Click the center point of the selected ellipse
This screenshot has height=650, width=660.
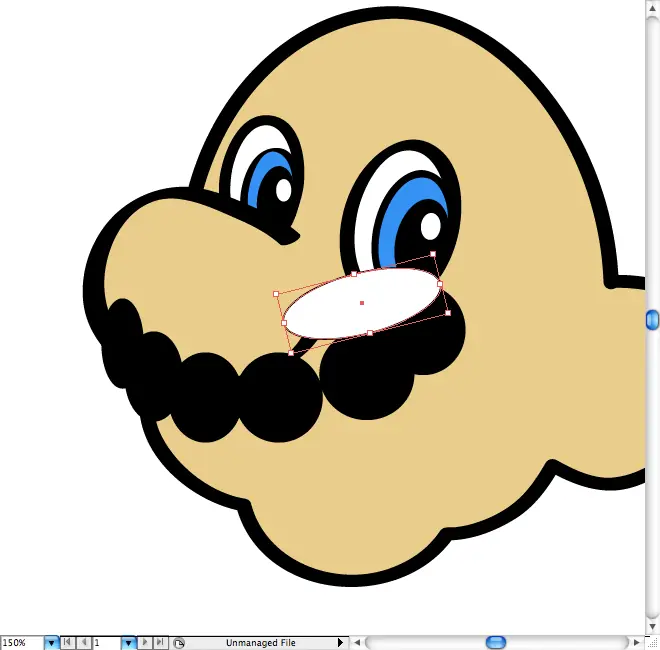361,302
